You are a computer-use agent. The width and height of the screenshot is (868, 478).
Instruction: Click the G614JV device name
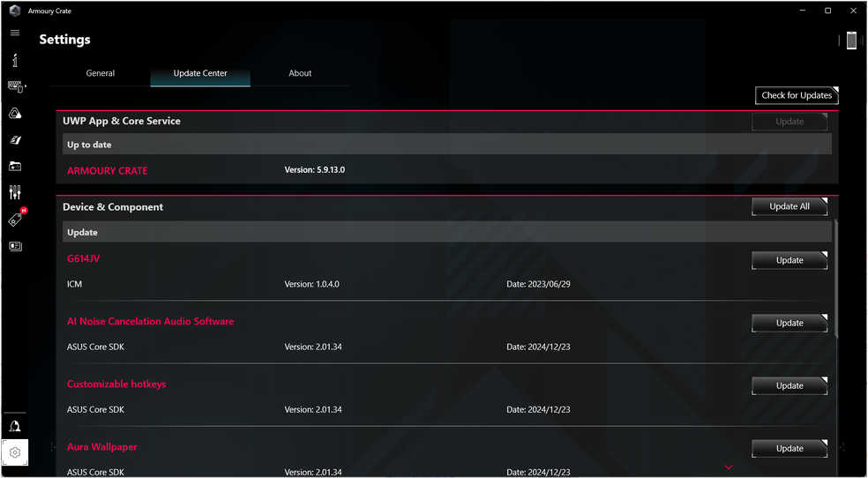[x=84, y=258]
